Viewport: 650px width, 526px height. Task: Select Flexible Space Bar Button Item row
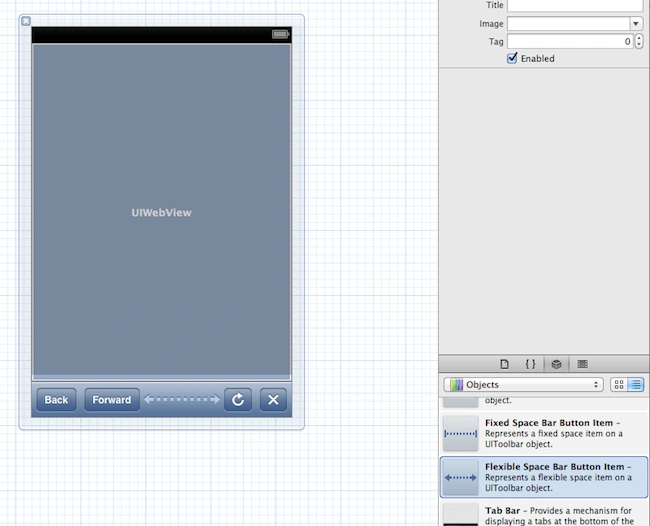544,477
